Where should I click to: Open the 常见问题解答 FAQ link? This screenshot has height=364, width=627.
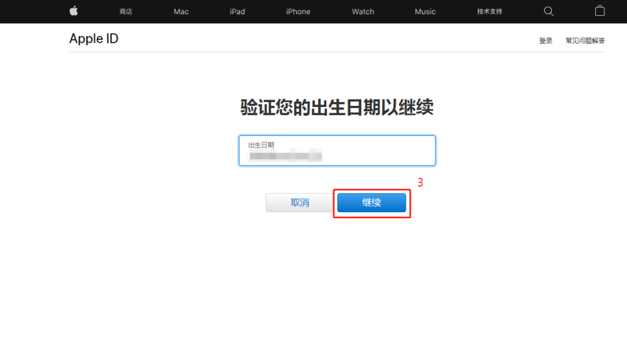585,41
